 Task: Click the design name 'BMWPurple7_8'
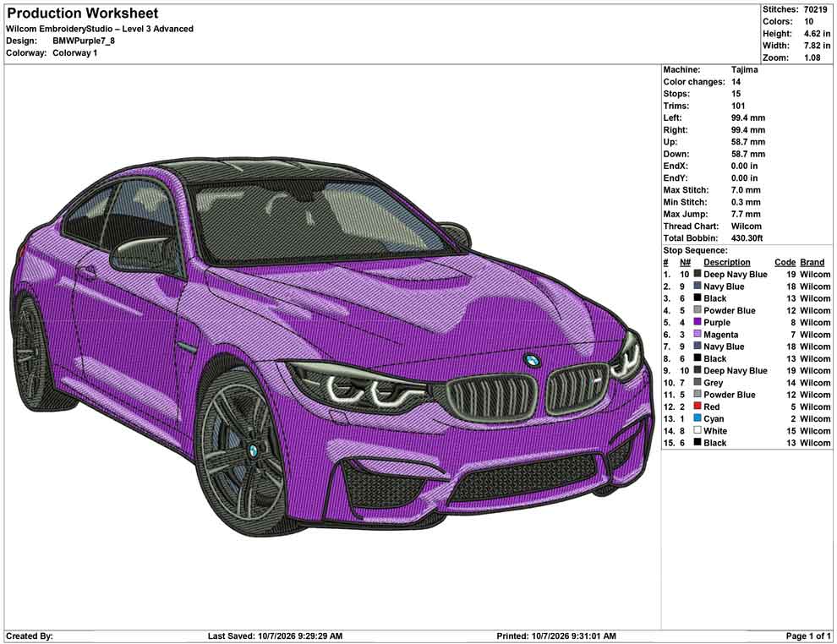click(x=83, y=41)
